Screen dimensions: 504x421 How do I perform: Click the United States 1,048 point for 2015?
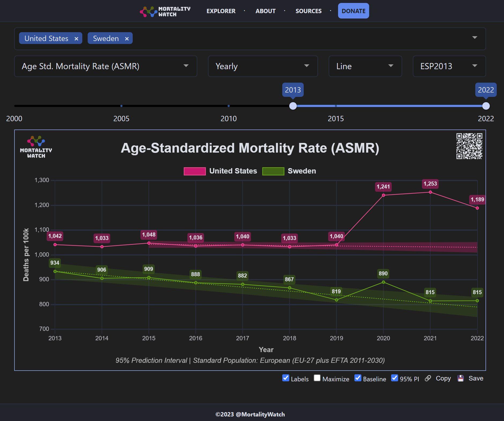click(x=149, y=243)
